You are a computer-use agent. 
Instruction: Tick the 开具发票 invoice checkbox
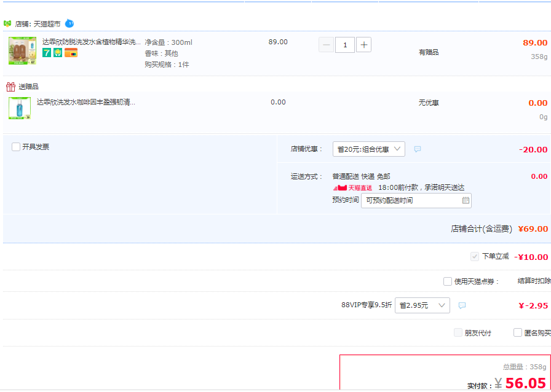pyautogui.click(x=16, y=147)
